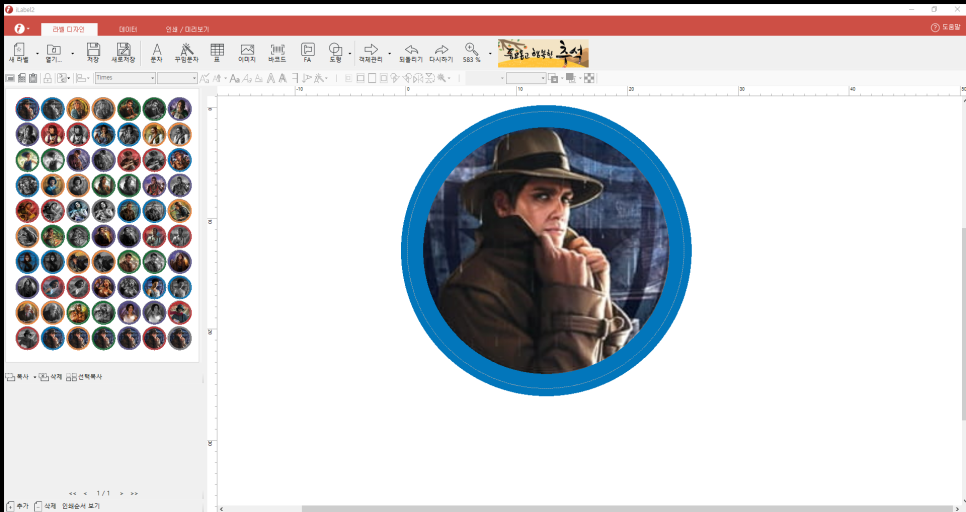
Task: Expand the 열기 dropdown arrow
Action: (73, 54)
